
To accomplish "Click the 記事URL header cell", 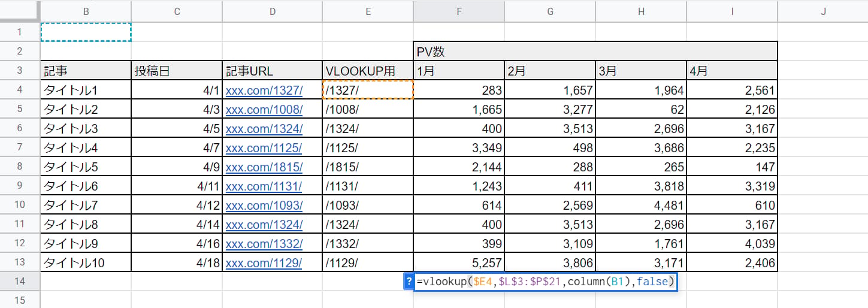I will [x=273, y=70].
